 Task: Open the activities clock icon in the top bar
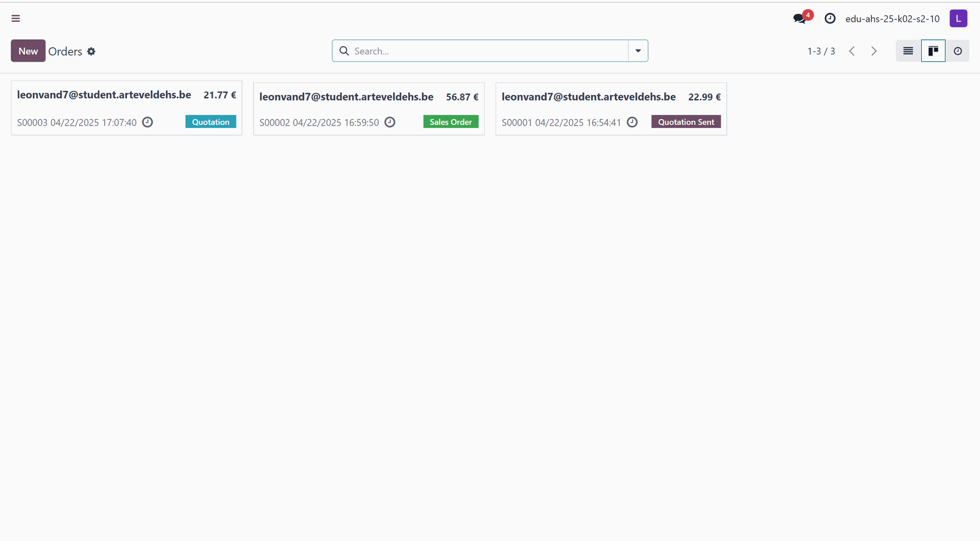[830, 18]
